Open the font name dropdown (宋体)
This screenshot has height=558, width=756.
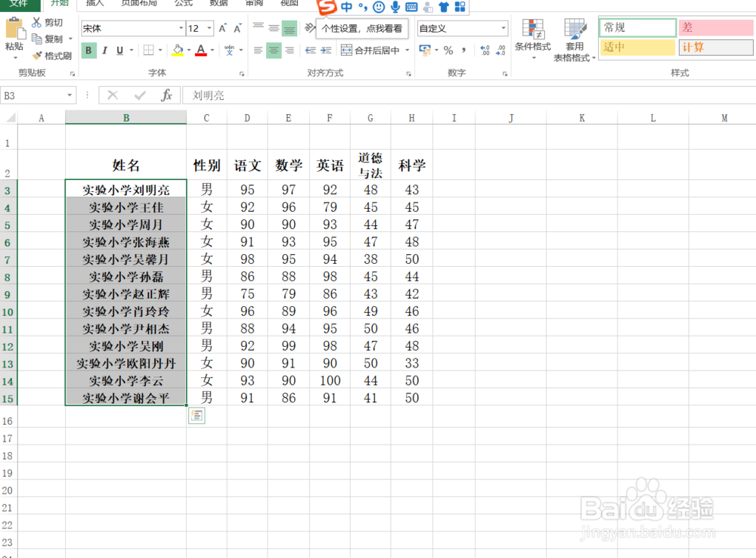[x=181, y=29]
